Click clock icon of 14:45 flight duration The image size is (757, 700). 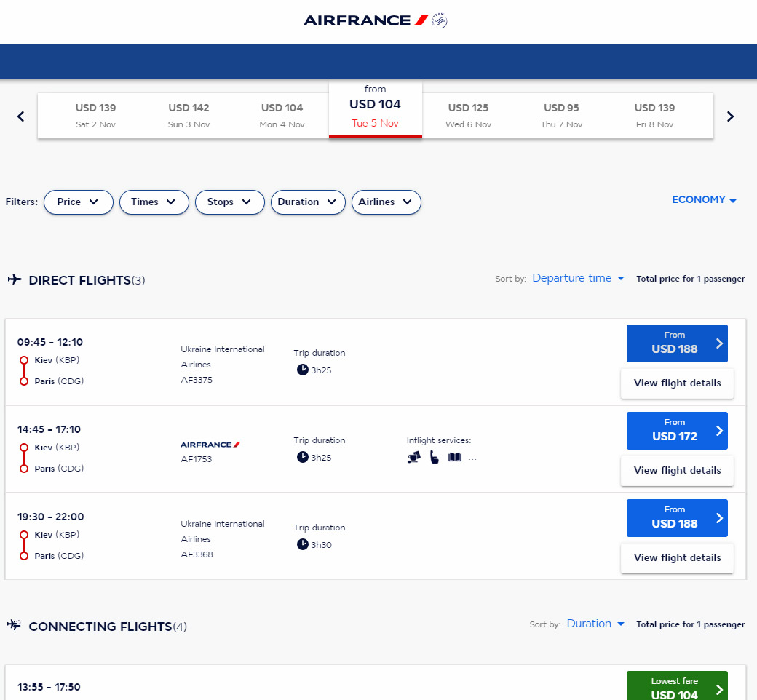point(302,457)
